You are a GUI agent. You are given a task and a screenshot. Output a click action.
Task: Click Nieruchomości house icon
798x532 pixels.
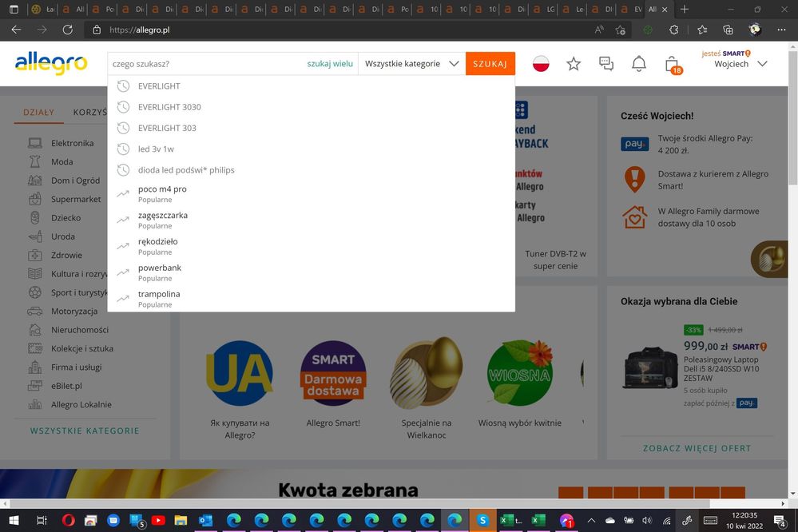(34, 330)
